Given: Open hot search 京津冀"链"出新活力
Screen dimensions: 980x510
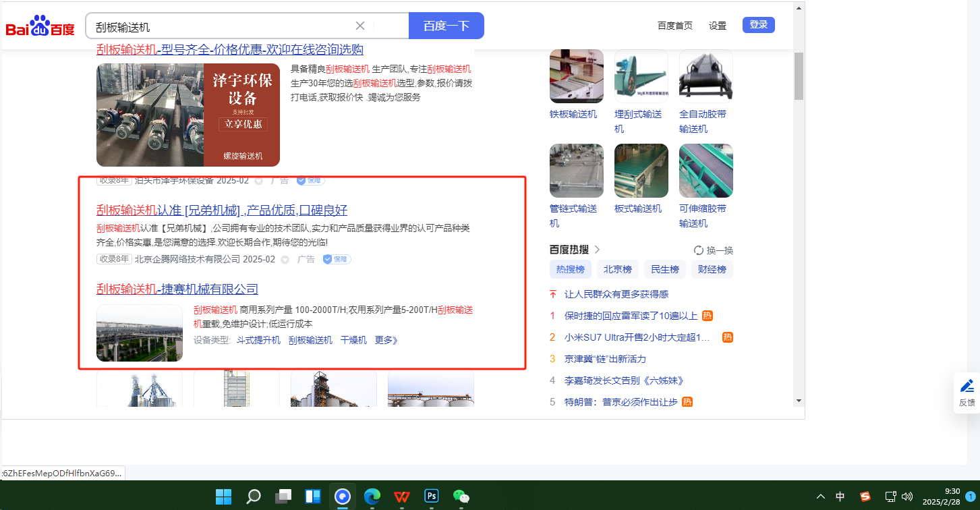Looking at the screenshot, I should (x=605, y=359).
